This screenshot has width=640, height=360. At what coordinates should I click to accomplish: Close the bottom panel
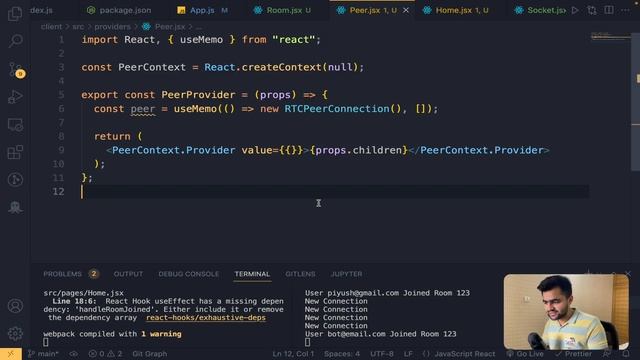pyautogui.click(x=628, y=273)
